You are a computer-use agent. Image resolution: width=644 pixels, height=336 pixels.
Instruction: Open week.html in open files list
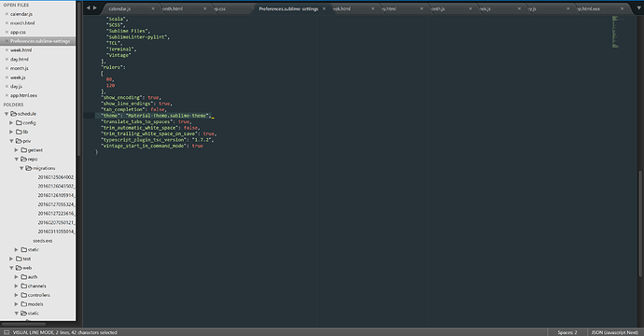[x=21, y=50]
